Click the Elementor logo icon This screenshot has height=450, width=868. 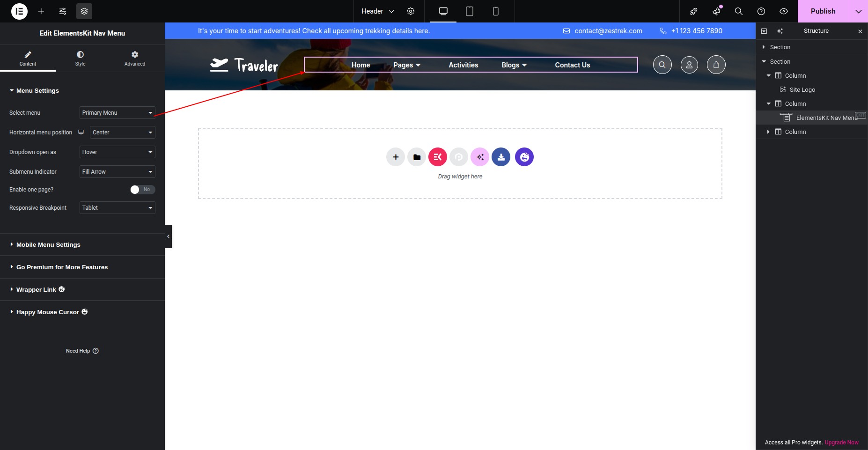pyautogui.click(x=19, y=11)
